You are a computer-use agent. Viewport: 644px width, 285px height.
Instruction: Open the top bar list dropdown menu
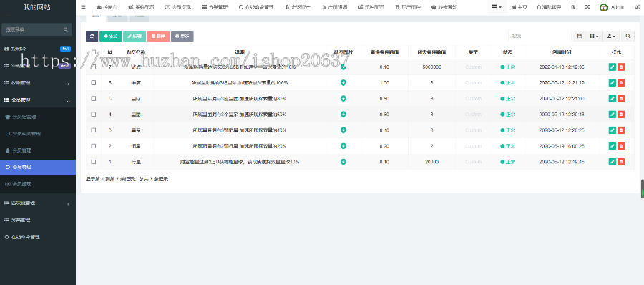point(497,7)
